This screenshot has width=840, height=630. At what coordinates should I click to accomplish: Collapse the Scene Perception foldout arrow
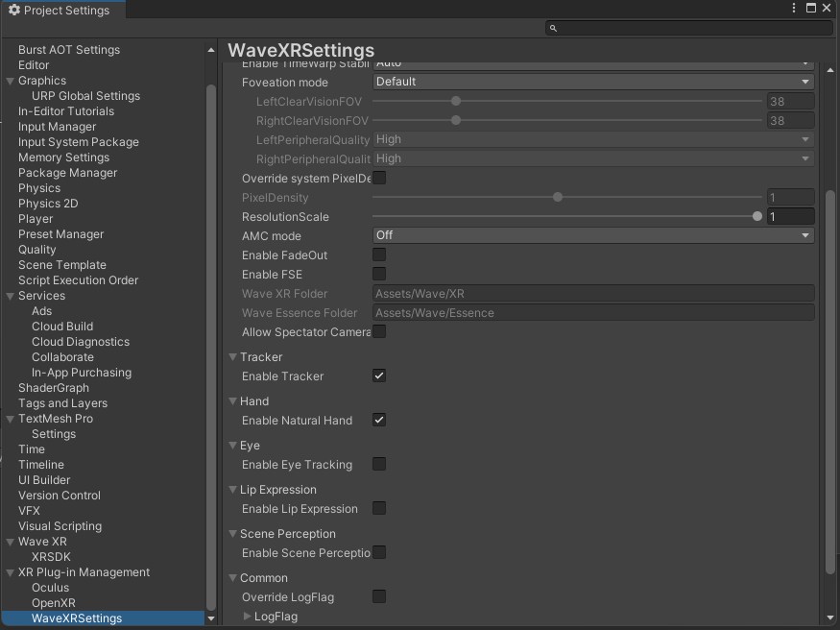pos(232,534)
